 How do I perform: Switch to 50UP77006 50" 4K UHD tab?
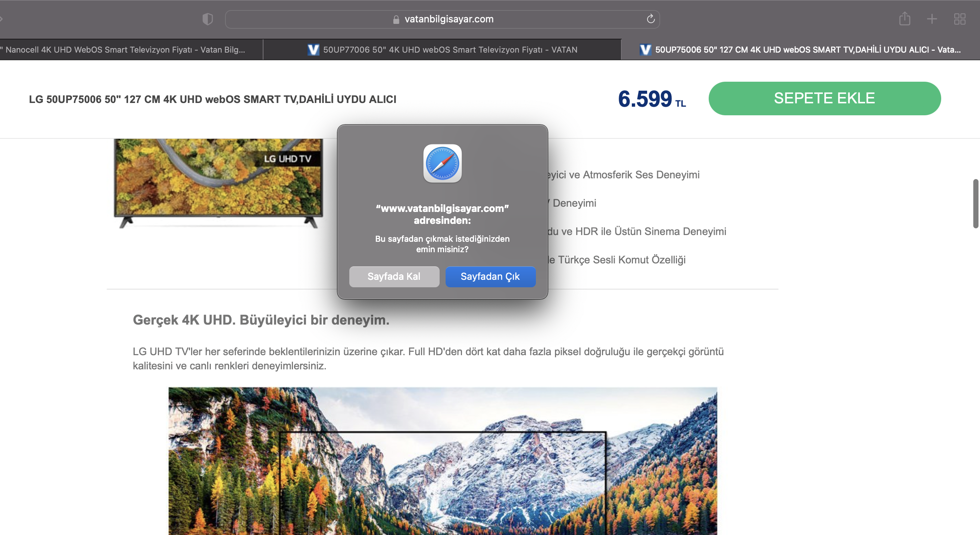[x=442, y=50]
